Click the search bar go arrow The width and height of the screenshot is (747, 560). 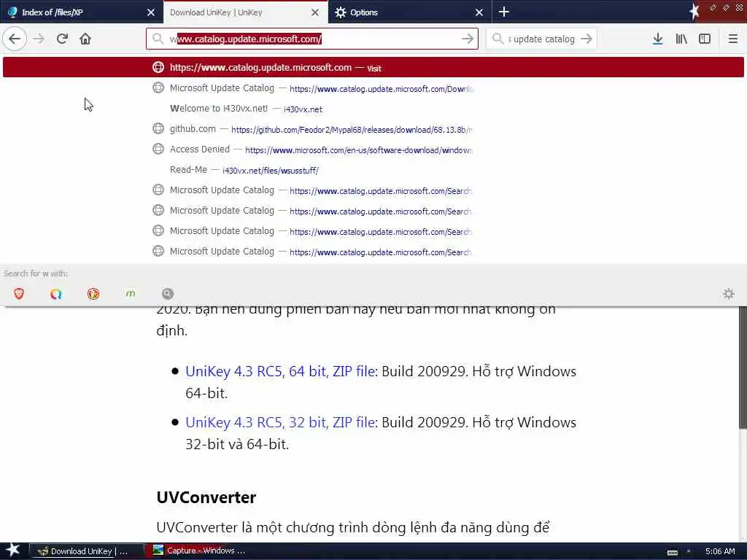pyautogui.click(x=587, y=39)
